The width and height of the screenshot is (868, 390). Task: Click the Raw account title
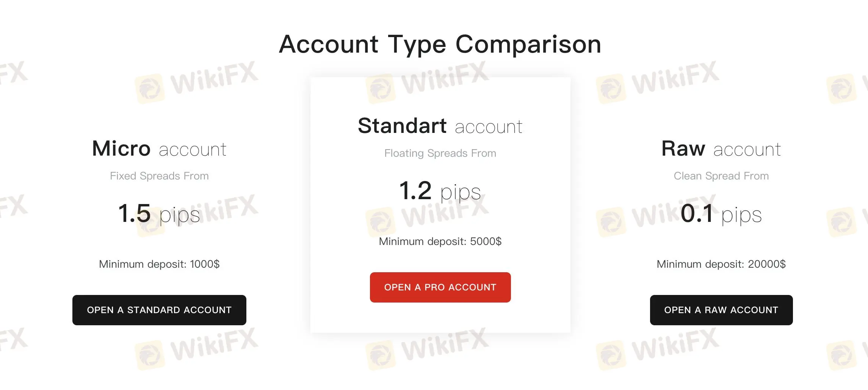pos(721,149)
